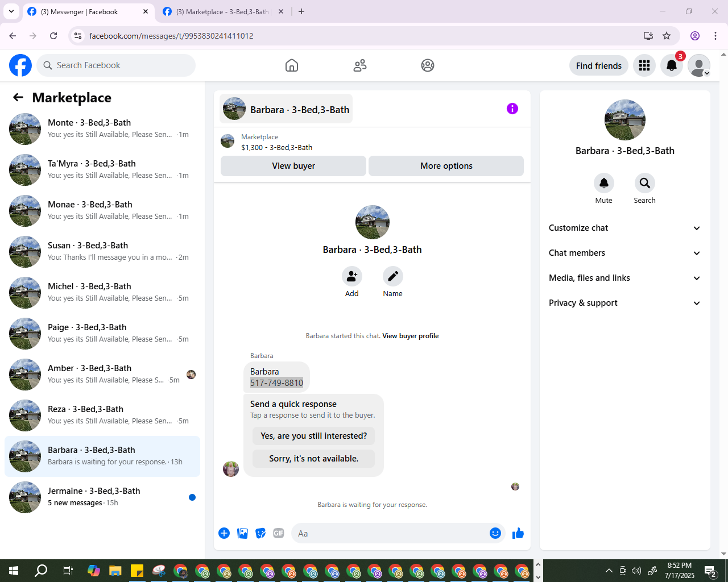Open the View buyer profile link

click(x=410, y=336)
